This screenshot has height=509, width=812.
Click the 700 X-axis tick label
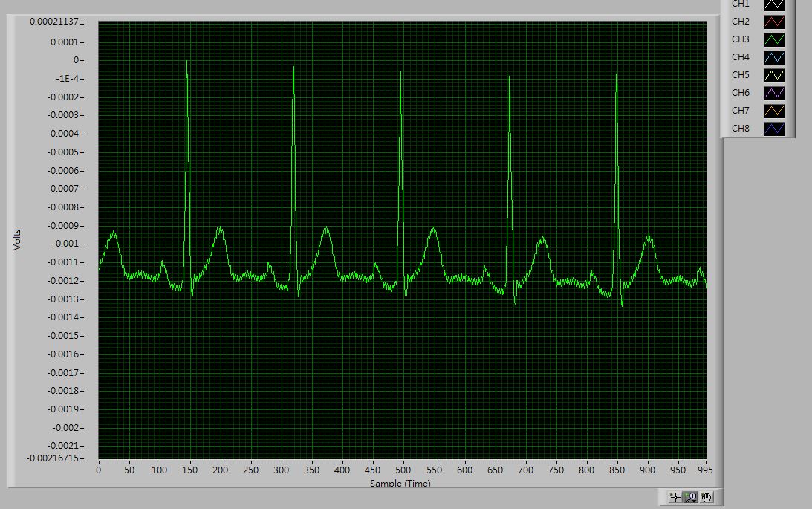(x=525, y=470)
